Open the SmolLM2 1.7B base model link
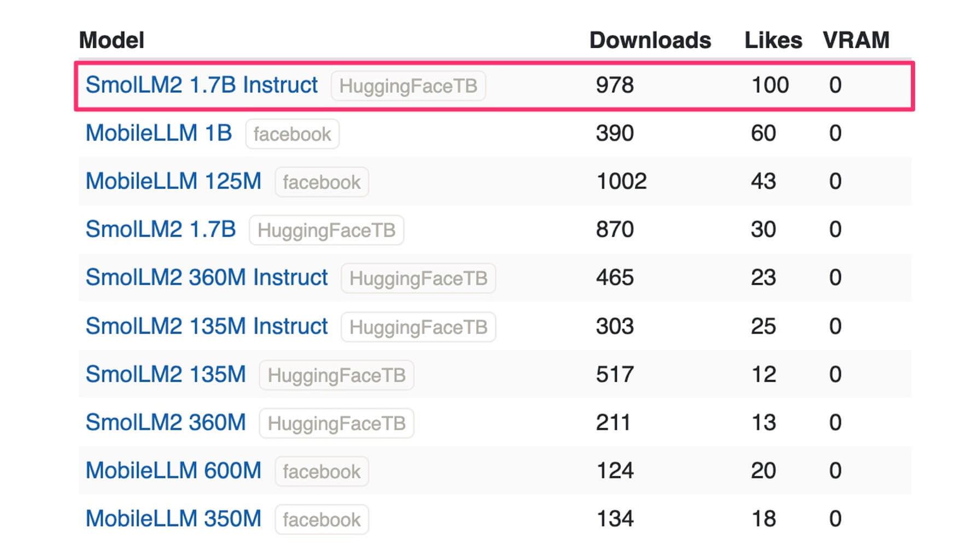Screen dimensions: 980x560 point(160,230)
